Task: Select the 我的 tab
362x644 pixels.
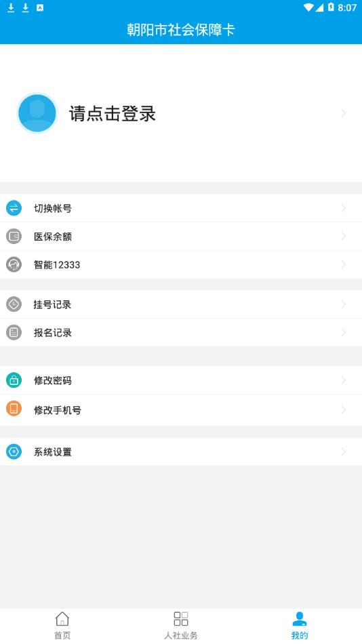Action: click(x=300, y=626)
